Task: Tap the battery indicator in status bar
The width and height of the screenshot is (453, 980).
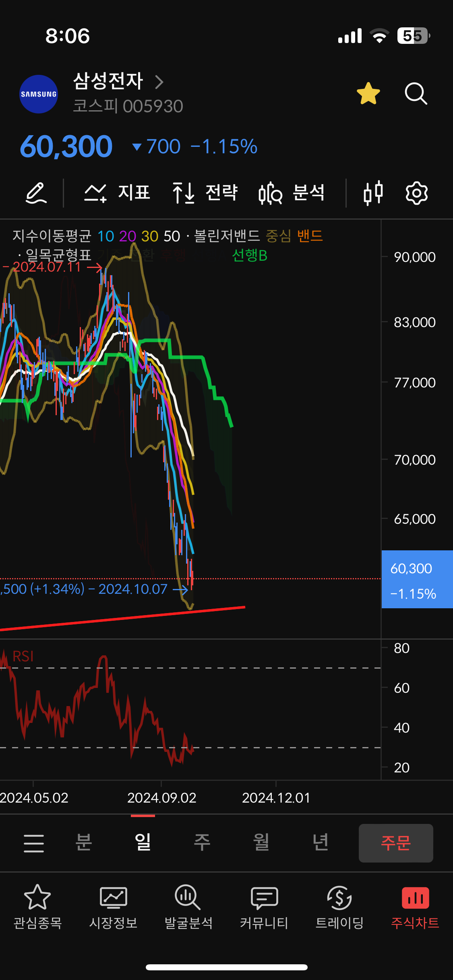Action: 414,36
